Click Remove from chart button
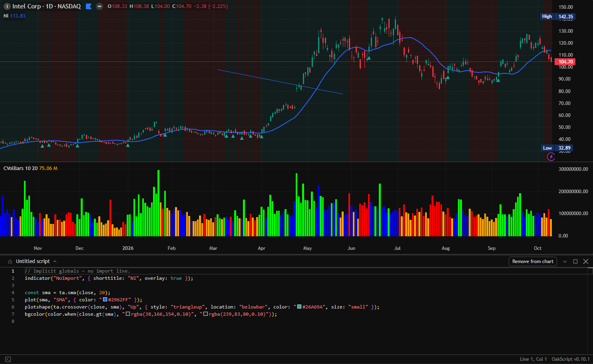 coord(533,261)
